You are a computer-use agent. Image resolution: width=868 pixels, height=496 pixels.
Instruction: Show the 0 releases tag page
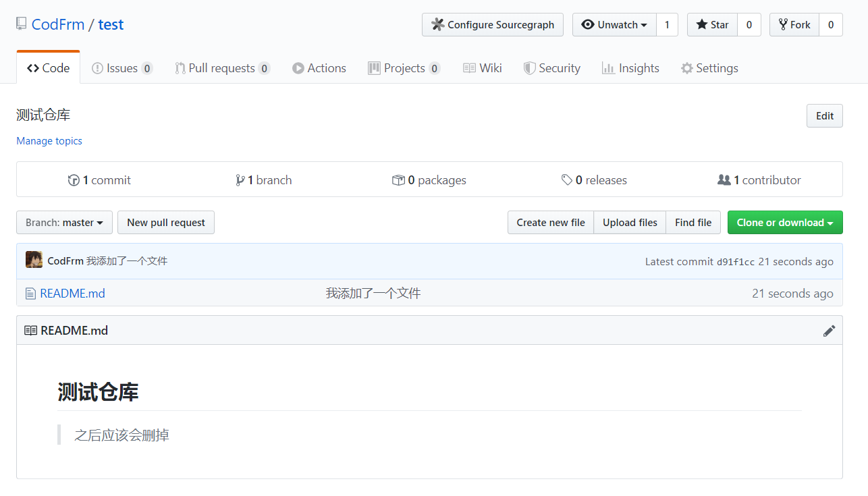click(x=594, y=180)
